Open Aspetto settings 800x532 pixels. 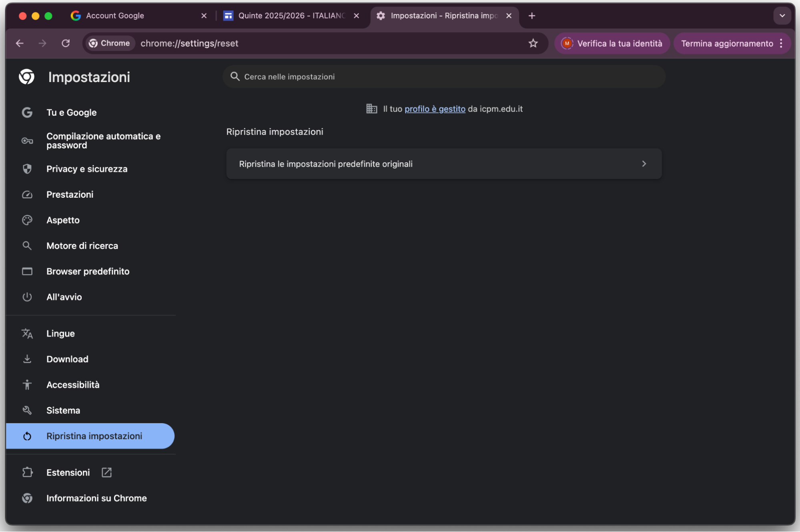(x=62, y=220)
